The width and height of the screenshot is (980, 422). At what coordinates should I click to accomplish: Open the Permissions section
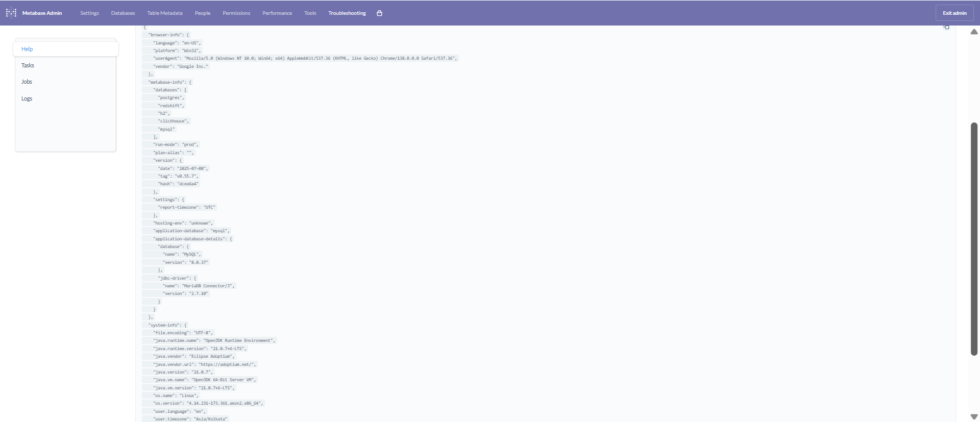click(236, 13)
